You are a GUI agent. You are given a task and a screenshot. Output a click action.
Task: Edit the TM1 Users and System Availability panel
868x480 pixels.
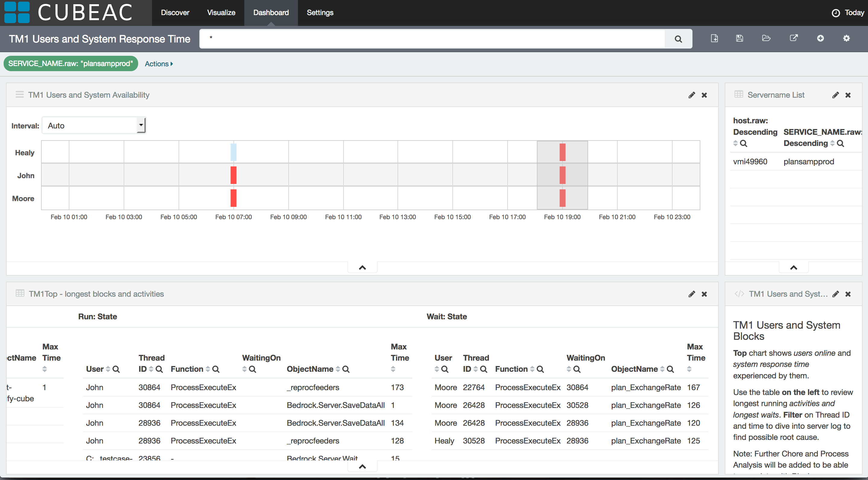692,95
